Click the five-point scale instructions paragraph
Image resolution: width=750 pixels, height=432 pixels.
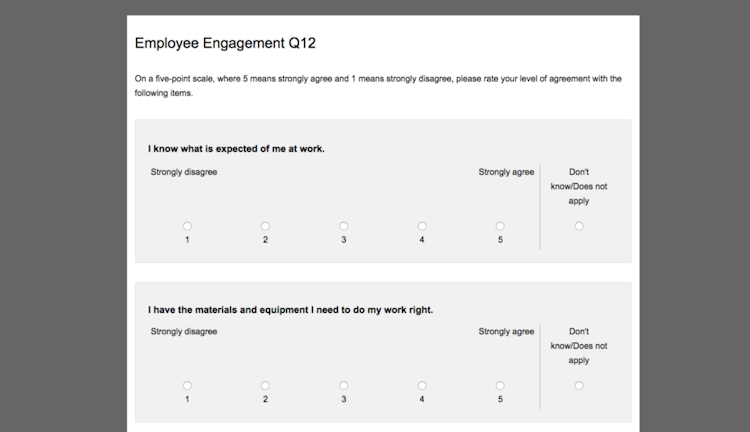378,85
